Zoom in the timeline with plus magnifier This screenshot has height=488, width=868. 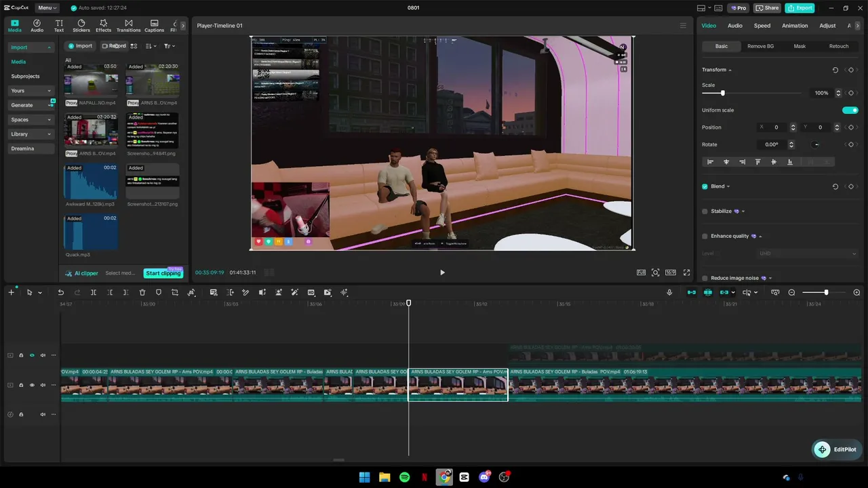[x=856, y=292]
